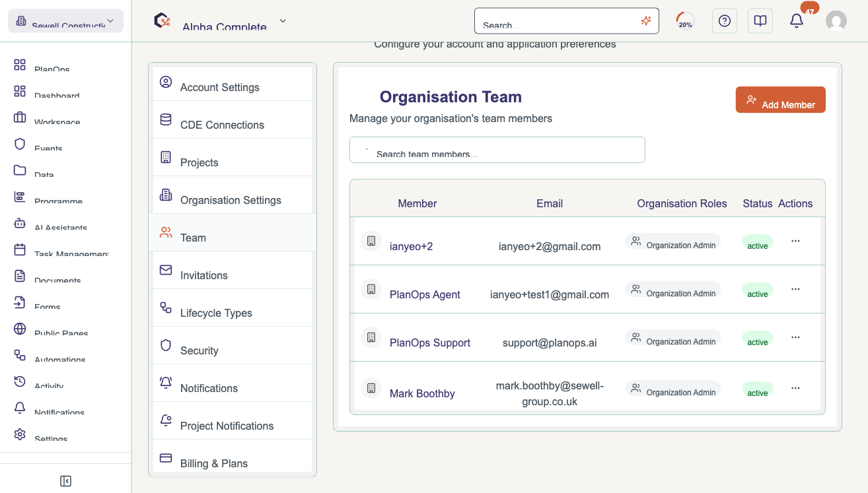Open Organisation Settings section

pos(233,195)
